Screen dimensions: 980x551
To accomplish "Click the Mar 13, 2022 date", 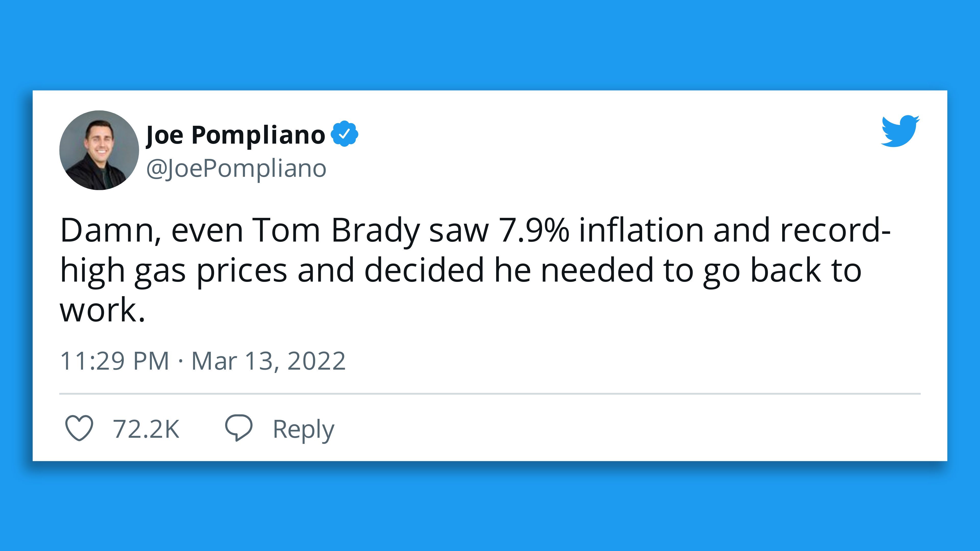I will (x=268, y=361).
